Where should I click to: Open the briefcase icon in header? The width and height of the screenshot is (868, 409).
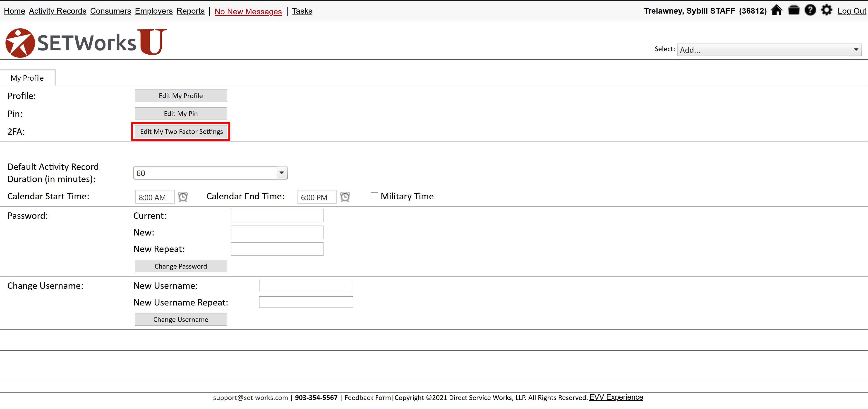(x=794, y=10)
